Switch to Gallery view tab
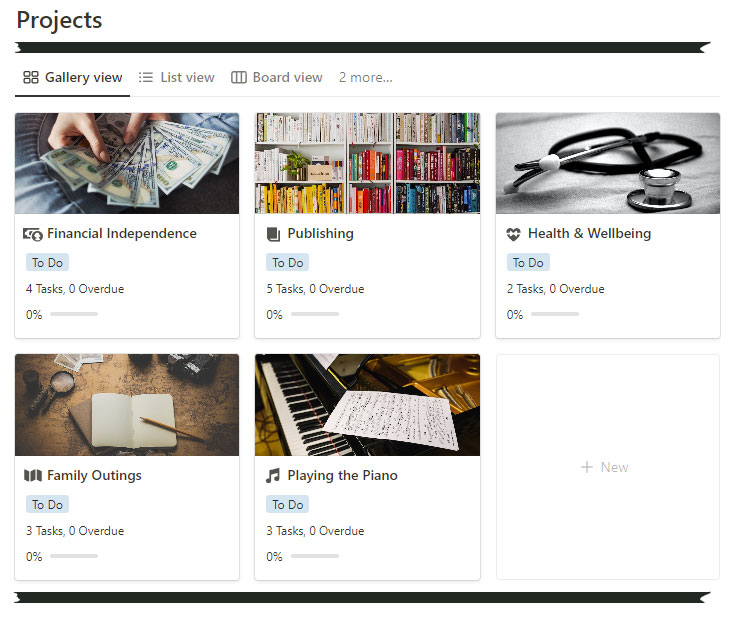Viewport: 756px width, 621px height. point(72,78)
